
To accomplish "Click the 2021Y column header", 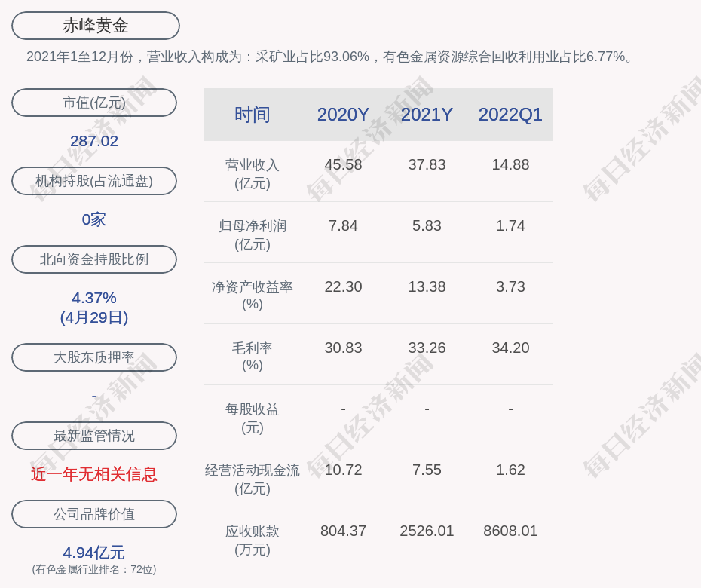I will point(427,115).
